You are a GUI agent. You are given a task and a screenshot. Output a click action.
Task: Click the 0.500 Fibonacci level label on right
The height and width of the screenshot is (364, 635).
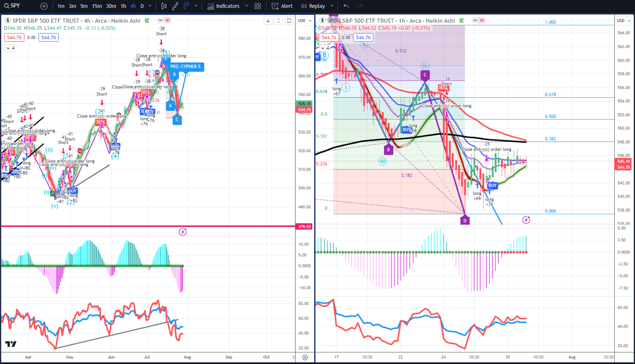tap(550, 117)
